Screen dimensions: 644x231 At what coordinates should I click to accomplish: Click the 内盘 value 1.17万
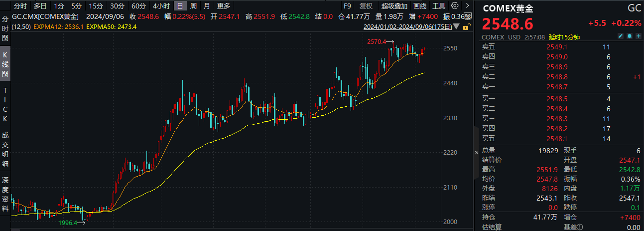pos(631,188)
